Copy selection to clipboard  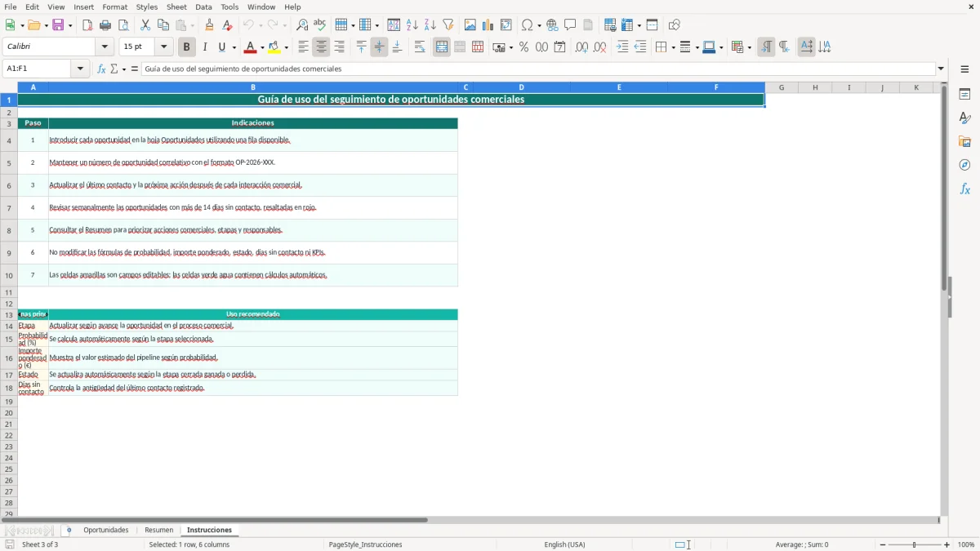tap(163, 25)
